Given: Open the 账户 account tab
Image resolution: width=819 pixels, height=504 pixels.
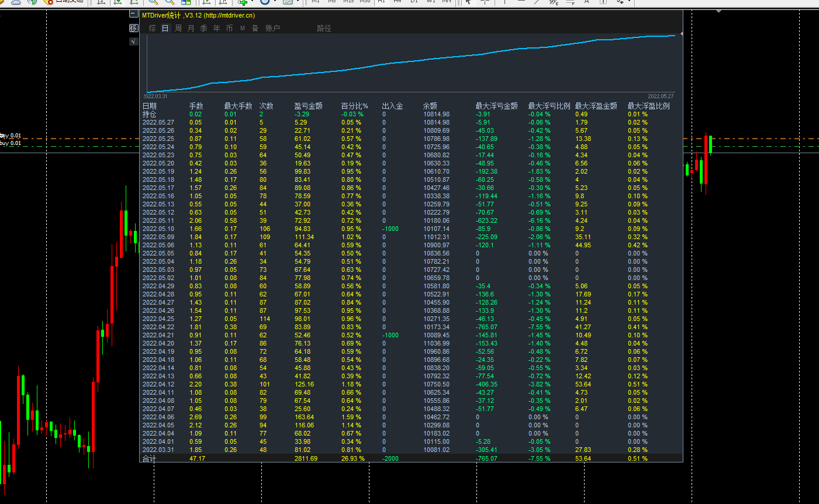Looking at the screenshot, I should tap(272, 28).
